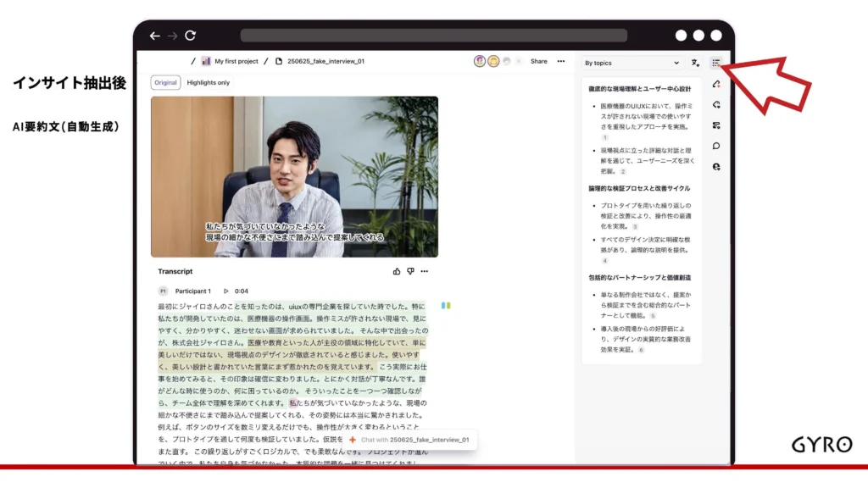Open the AI highlight pen icon in sidebar
This screenshot has width=868, height=488.
(x=716, y=84)
